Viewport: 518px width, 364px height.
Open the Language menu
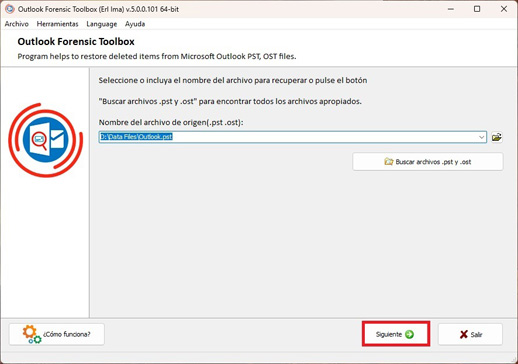tap(102, 24)
